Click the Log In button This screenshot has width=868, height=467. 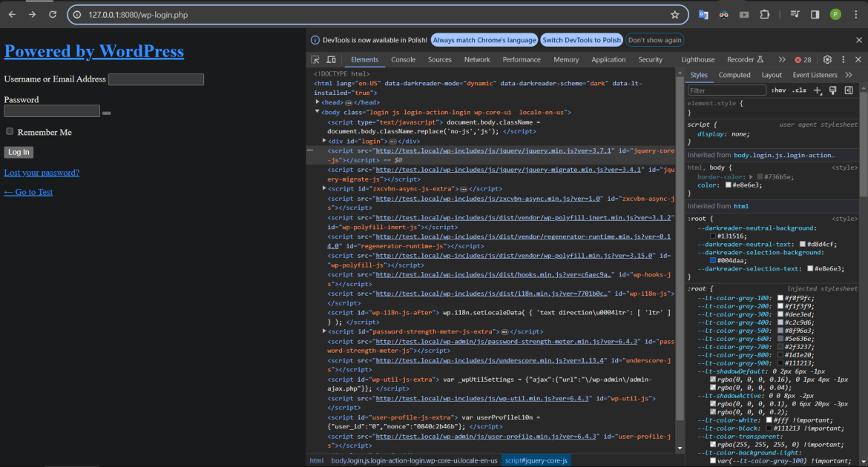click(19, 152)
